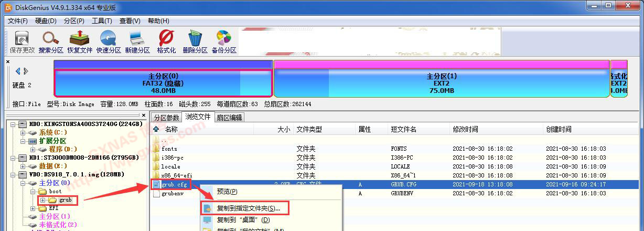Switch to the 分区参数 tab
This screenshot has height=231, width=644.
166,118
